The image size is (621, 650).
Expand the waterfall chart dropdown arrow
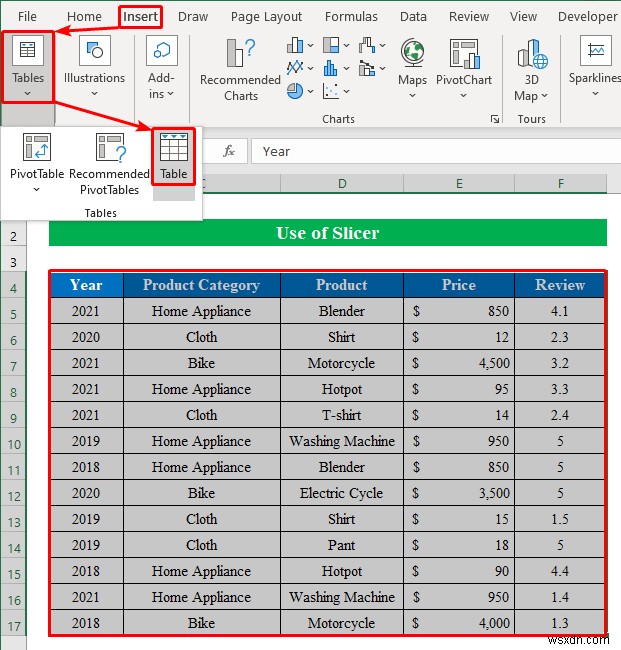[x=382, y=46]
